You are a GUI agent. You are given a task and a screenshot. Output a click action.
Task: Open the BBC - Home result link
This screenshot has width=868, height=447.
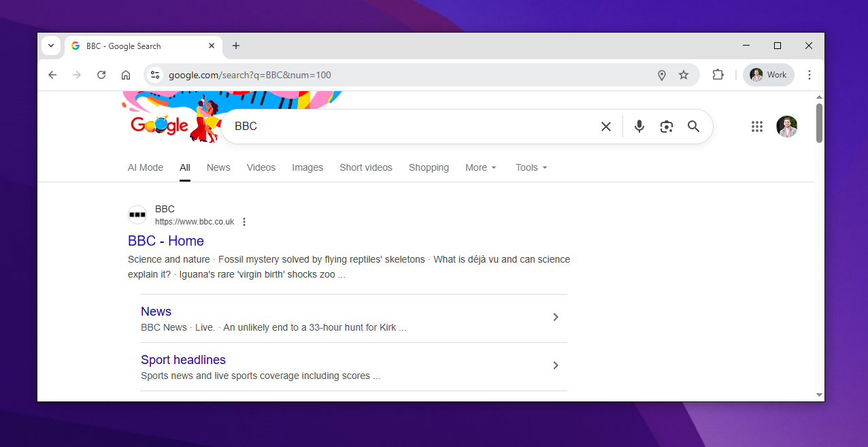(166, 241)
